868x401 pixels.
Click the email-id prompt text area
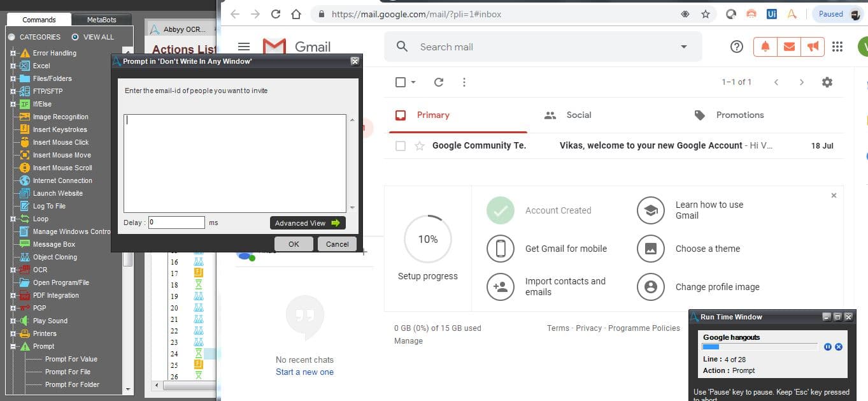click(234, 163)
